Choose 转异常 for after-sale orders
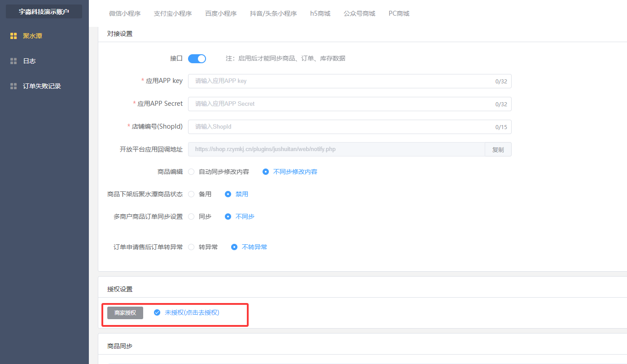Screen dimensions: 627x364 (x=203, y=247)
